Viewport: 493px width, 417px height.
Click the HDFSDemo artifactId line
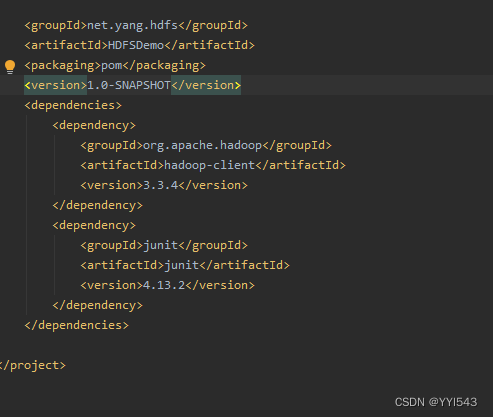coord(139,45)
